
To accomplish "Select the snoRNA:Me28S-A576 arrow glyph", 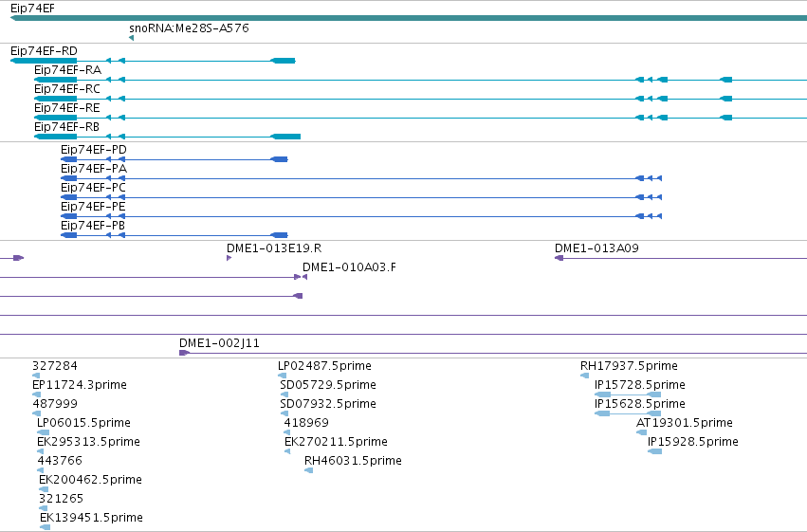I will (x=131, y=38).
